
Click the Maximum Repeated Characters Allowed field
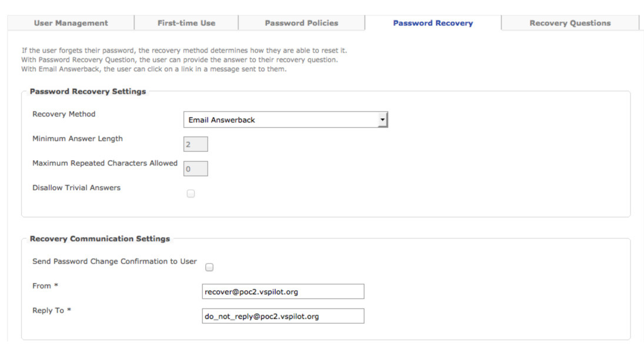tap(195, 168)
